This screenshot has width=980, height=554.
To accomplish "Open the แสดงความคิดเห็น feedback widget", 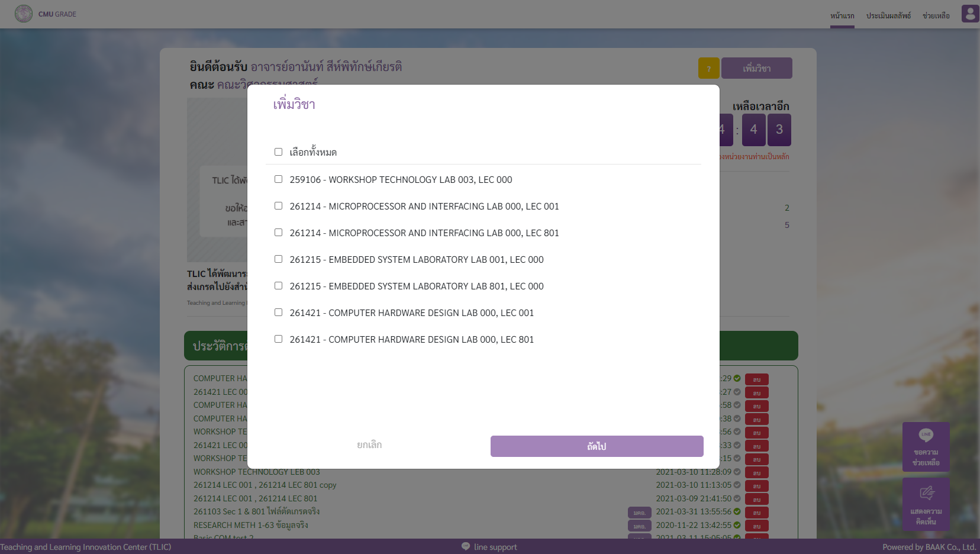I will [926, 504].
